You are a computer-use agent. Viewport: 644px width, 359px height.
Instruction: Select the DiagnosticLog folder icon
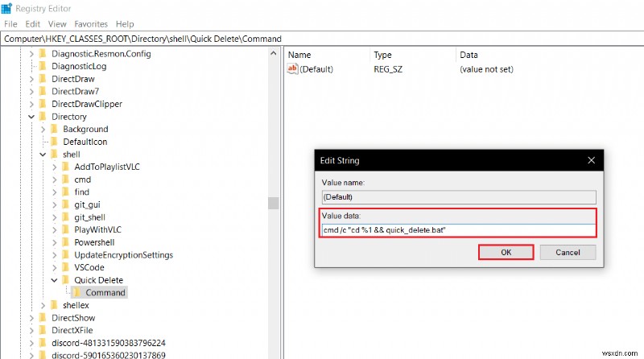tap(43, 66)
